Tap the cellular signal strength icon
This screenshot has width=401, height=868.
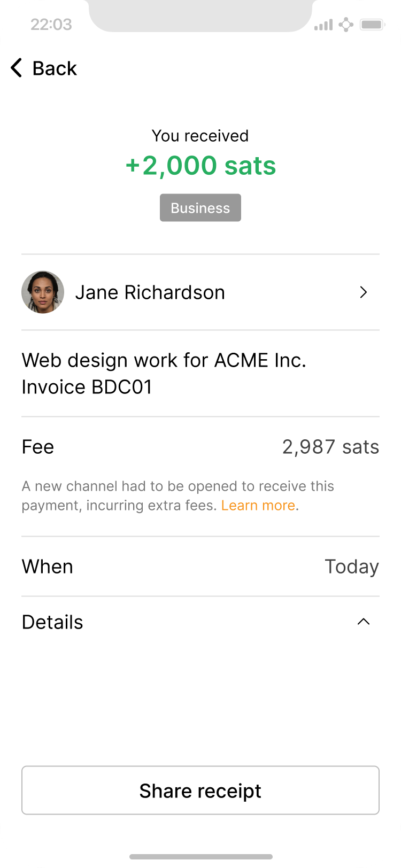[323, 25]
